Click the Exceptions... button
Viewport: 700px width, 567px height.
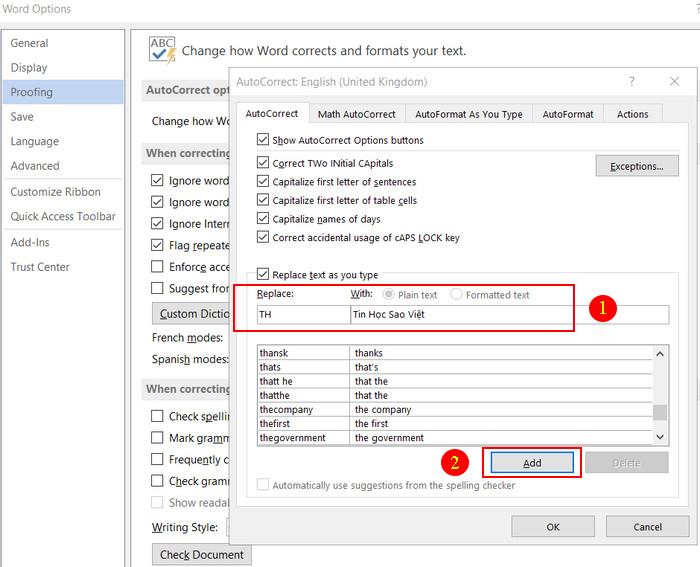click(x=637, y=166)
